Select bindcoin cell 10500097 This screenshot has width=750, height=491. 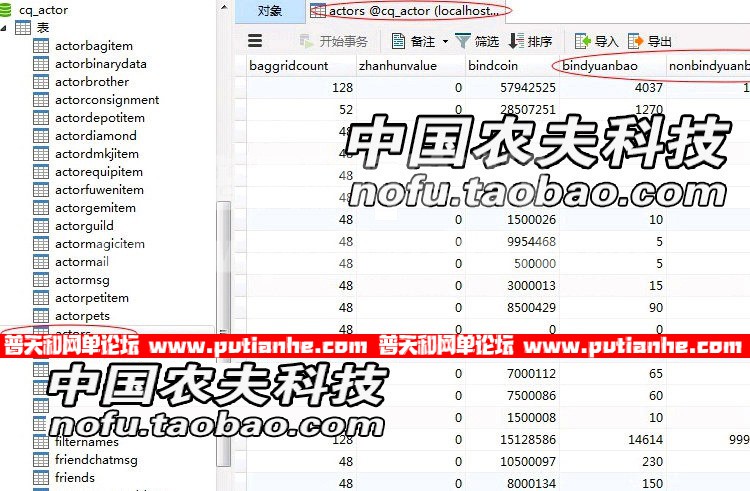512,462
